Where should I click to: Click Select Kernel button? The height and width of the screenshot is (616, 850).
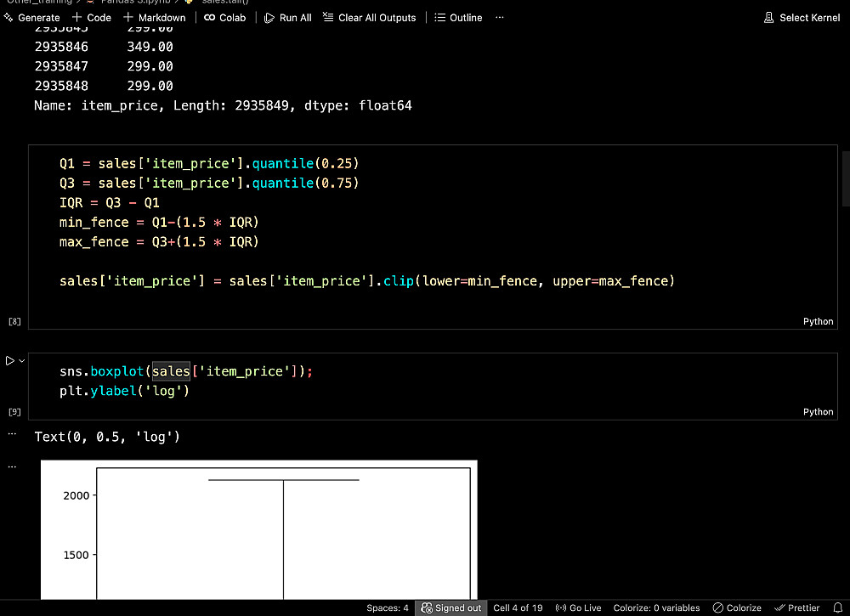[x=802, y=17]
